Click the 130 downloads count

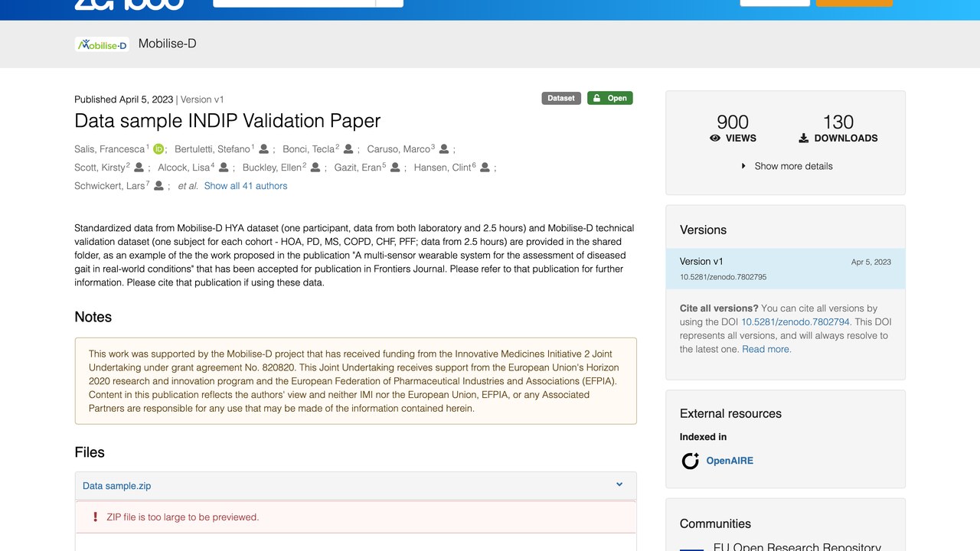[x=838, y=122]
